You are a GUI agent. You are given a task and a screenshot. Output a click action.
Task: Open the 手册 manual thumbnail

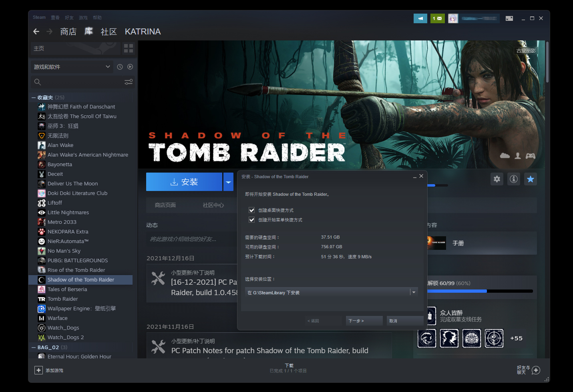436,243
